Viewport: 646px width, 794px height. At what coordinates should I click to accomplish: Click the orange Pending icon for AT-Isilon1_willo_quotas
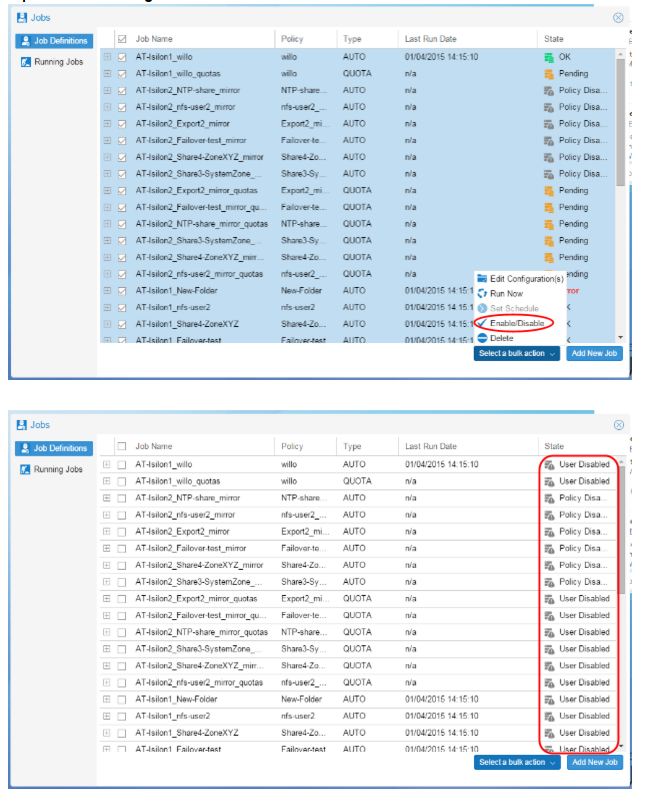tap(549, 74)
